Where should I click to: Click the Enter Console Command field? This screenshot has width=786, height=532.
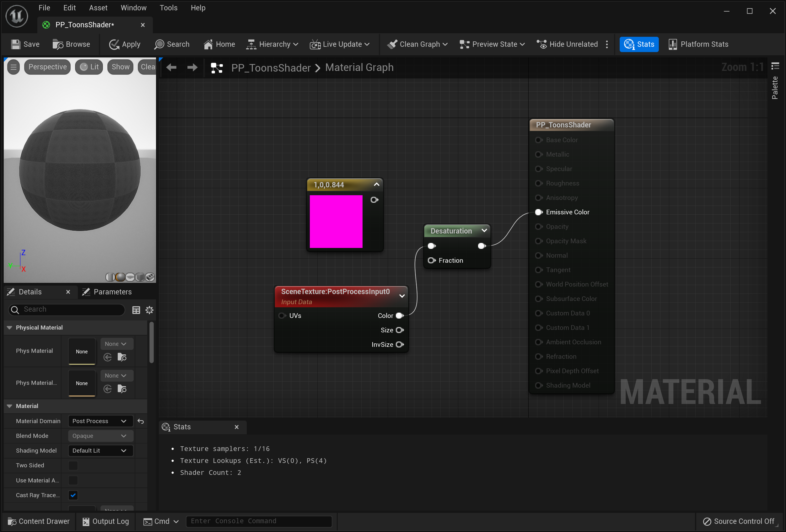tap(259, 521)
